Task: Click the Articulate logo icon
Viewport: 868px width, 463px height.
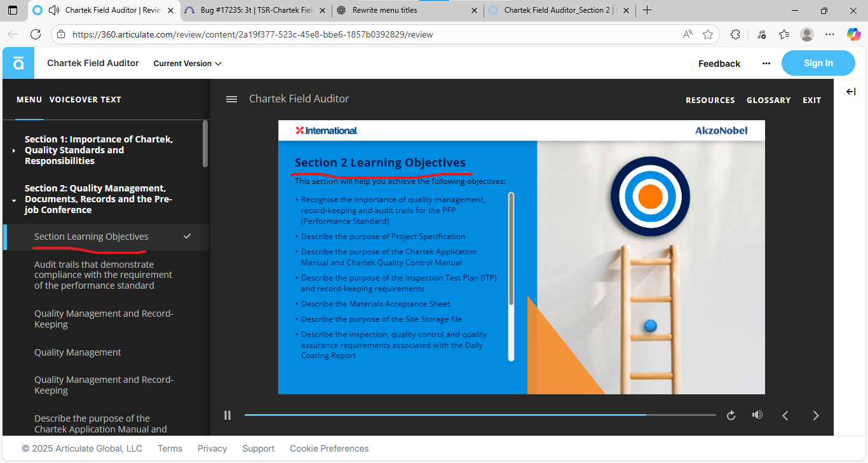Action: pos(18,63)
